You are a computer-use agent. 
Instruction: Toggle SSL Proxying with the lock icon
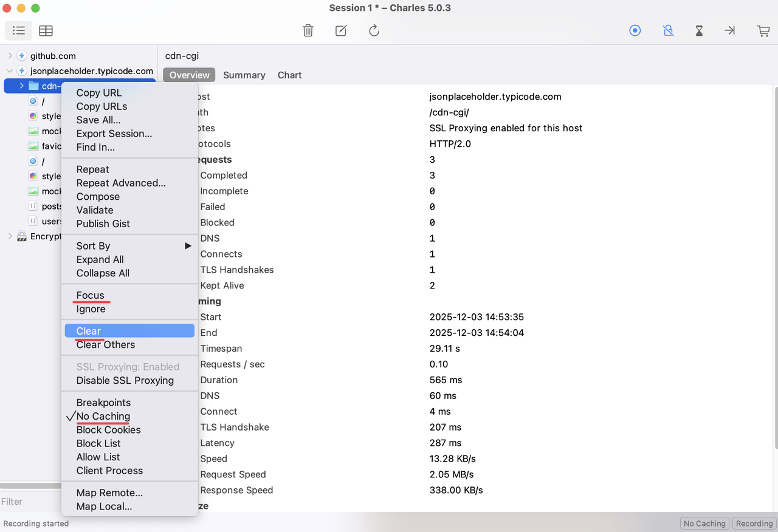pos(668,30)
